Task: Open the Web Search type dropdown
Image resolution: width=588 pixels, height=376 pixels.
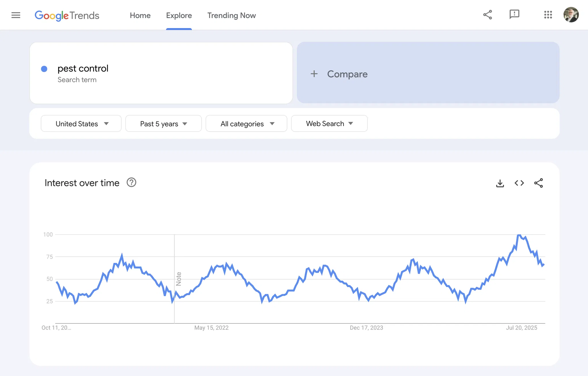Action: click(x=329, y=124)
